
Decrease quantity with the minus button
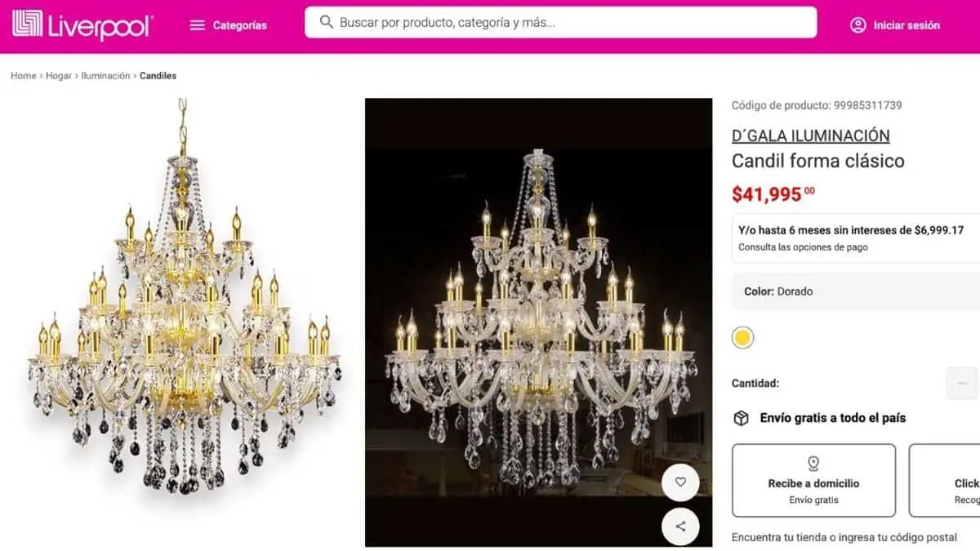click(962, 383)
